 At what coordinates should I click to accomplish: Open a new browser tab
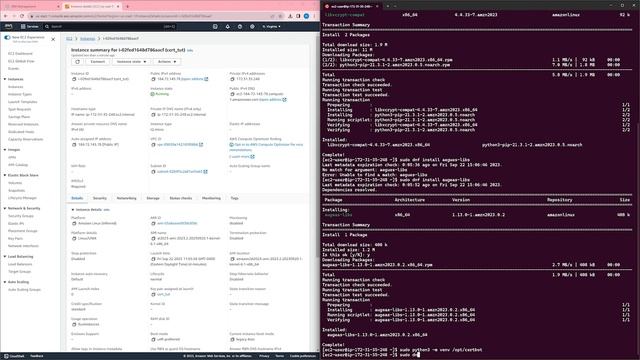pos(127,7)
